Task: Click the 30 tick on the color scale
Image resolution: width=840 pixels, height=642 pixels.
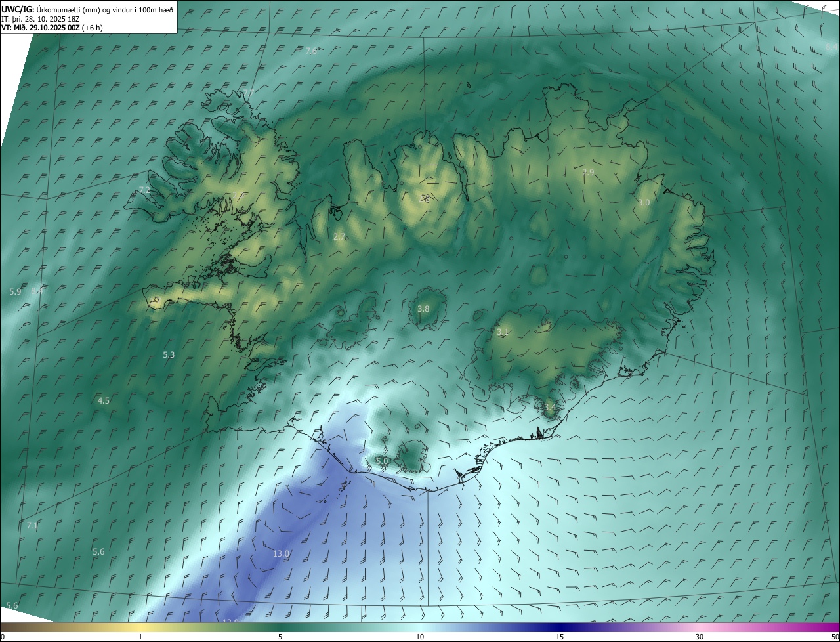Action: (700, 637)
